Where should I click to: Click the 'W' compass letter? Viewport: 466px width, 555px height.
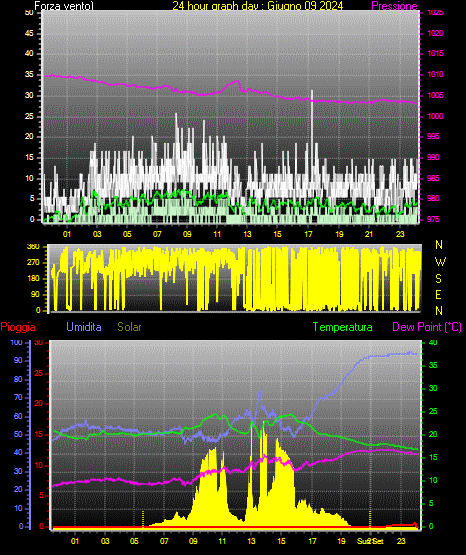440,262
